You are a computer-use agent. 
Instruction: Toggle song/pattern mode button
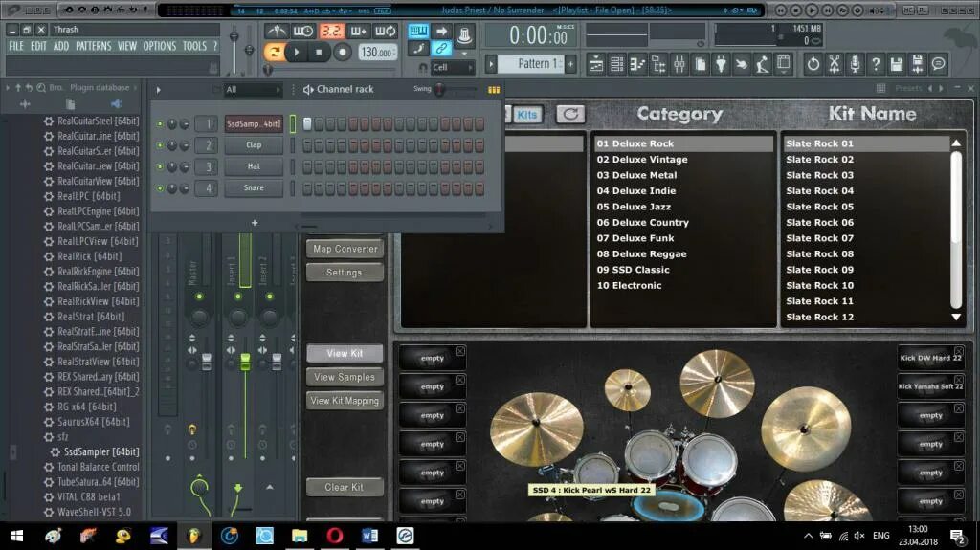click(274, 52)
